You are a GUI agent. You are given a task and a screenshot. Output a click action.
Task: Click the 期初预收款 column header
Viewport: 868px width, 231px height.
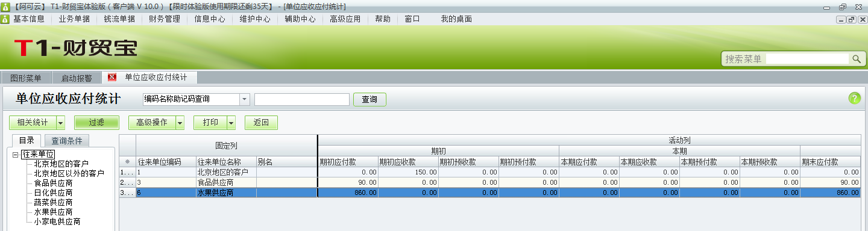point(468,161)
